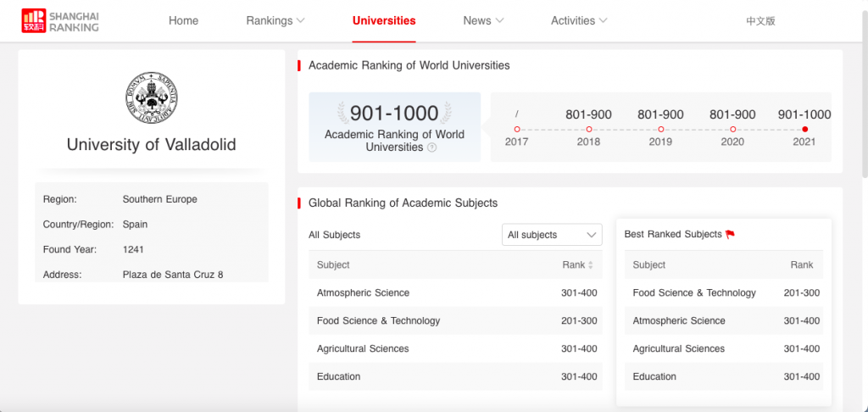Click Atmospheric Science in Best Ranked Subjects
Viewport: 868px width, 412px height.
point(679,320)
